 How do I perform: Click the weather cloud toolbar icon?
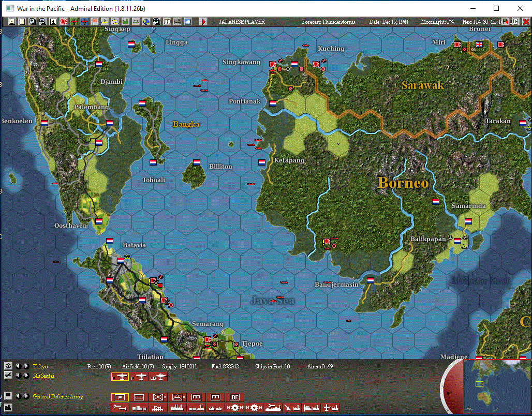pyautogui.click(x=188, y=22)
